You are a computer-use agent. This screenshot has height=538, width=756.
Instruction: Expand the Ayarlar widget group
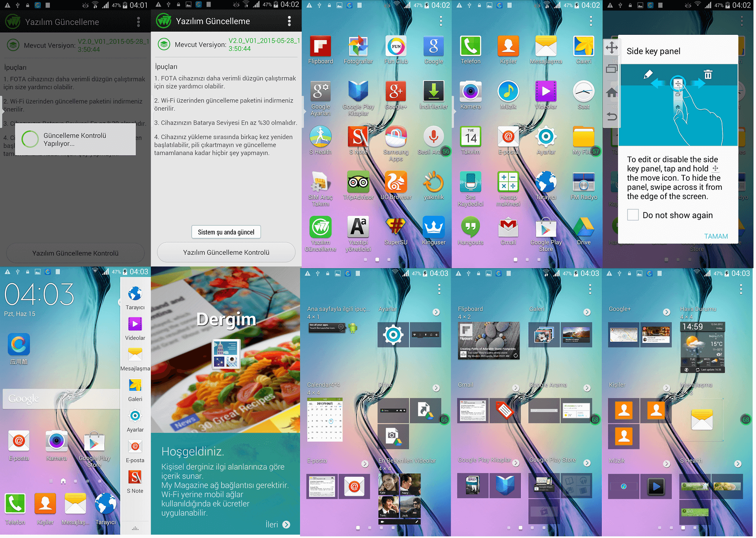[436, 312]
